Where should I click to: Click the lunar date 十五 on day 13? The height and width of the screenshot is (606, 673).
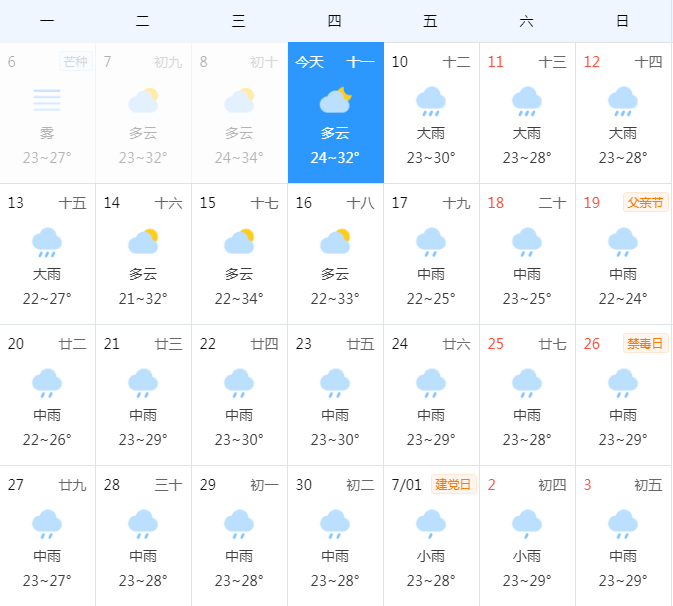click(x=73, y=203)
